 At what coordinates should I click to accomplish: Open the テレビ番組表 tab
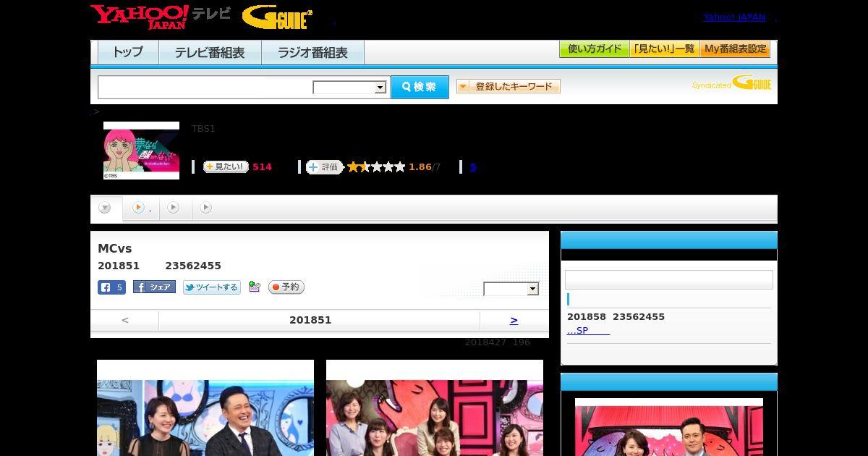pos(210,52)
